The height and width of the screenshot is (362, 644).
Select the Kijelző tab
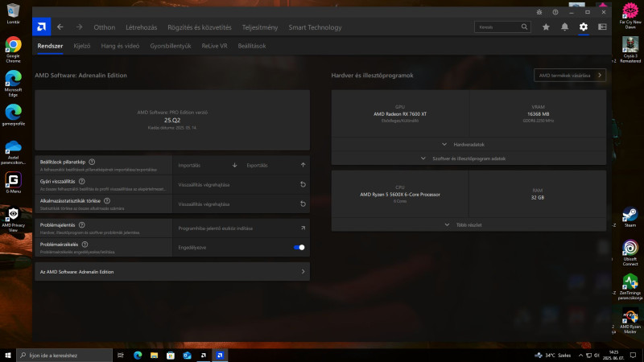point(82,46)
